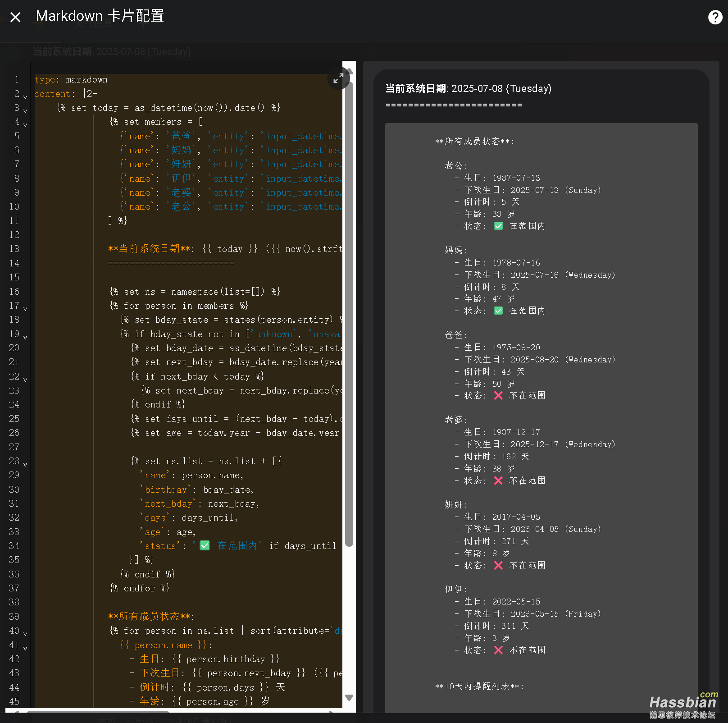Click the '老婆' entry on code line 9
The height and width of the screenshot is (723, 728).
coord(183,192)
